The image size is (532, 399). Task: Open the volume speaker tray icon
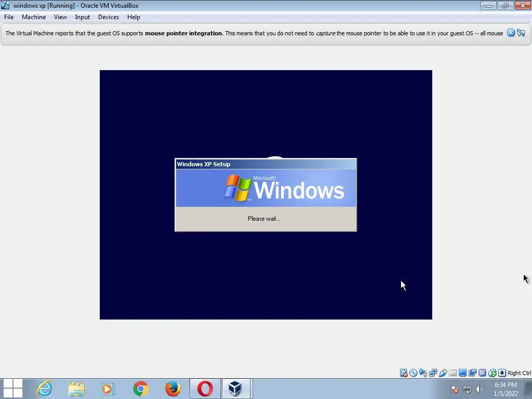pyautogui.click(x=479, y=389)
